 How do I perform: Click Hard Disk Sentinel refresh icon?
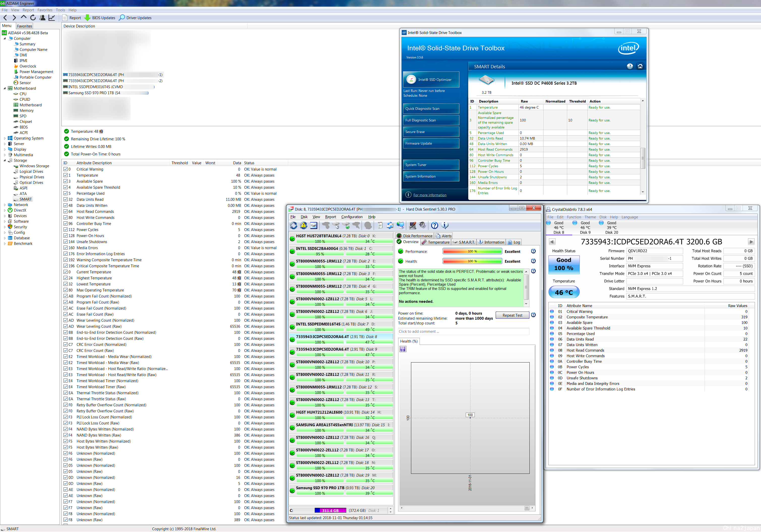293,226
